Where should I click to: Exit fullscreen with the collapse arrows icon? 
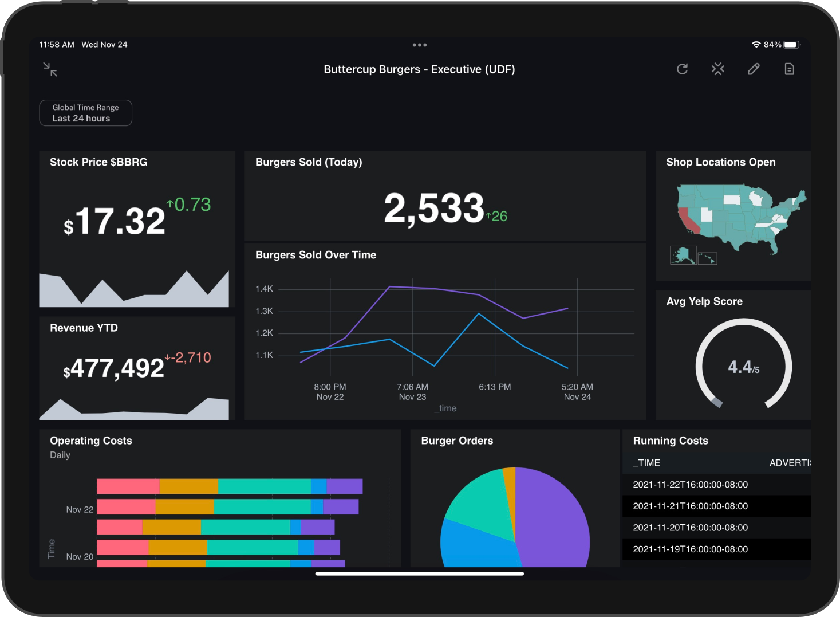pos(50,69)
